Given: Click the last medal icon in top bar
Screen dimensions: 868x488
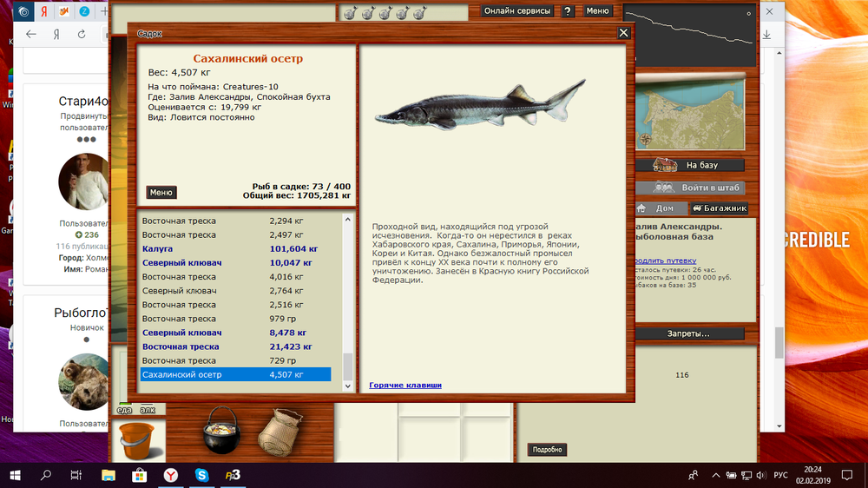Looking at the screenshot, I should click(x=420, y=13).
